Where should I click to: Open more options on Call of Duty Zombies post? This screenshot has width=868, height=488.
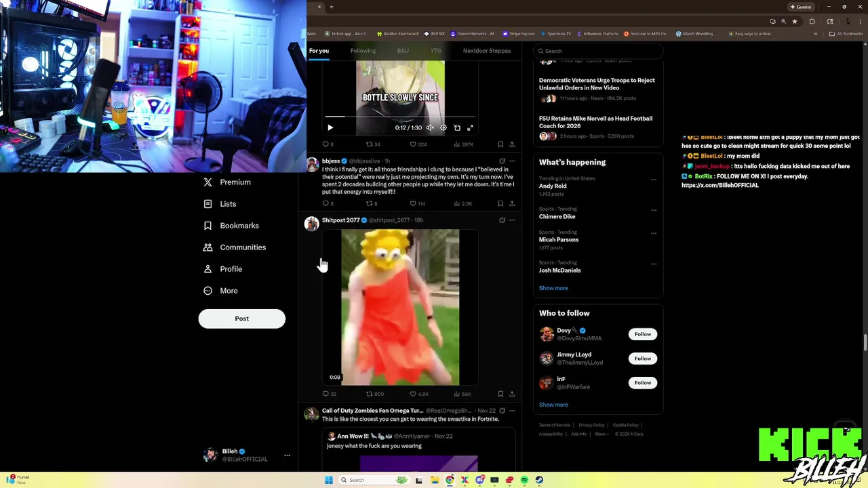coord(512,411)
